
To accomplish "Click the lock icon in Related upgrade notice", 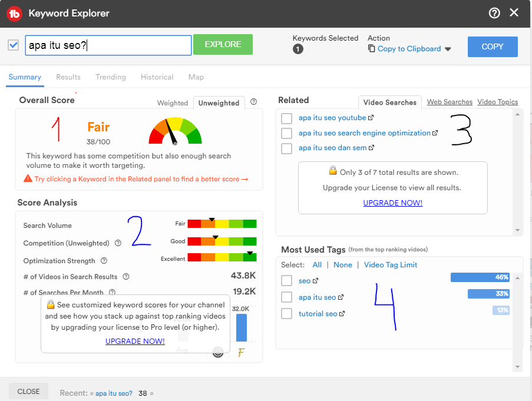I will point(333,171).
